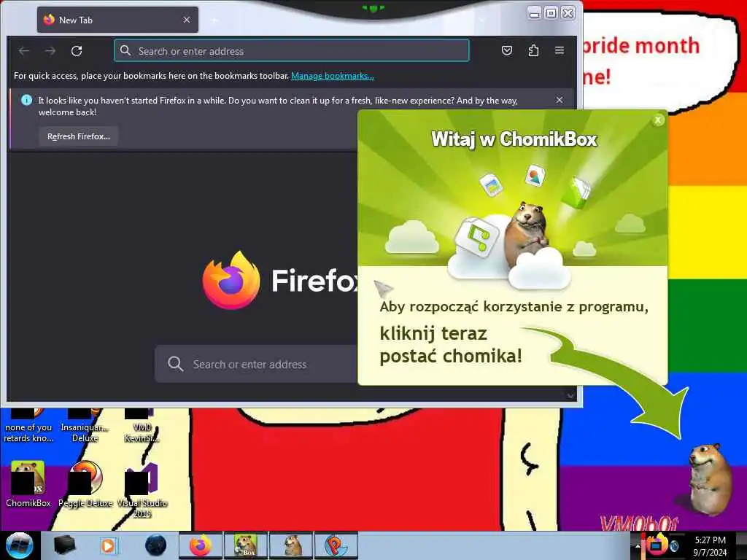Open the Firefox Extensions puzzle icon
The image size is (747, 560).
[533, 50]
